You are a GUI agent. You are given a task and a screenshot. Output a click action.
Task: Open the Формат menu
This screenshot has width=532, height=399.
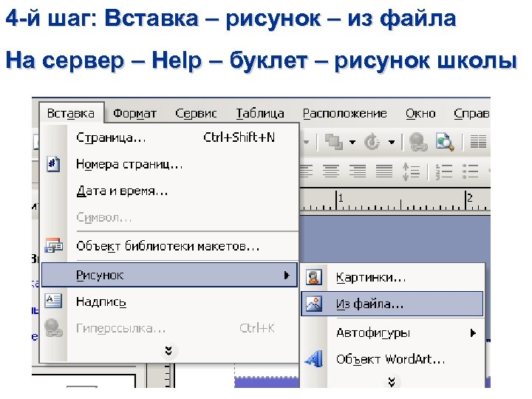pyautogui.click(x=134, y=113)
